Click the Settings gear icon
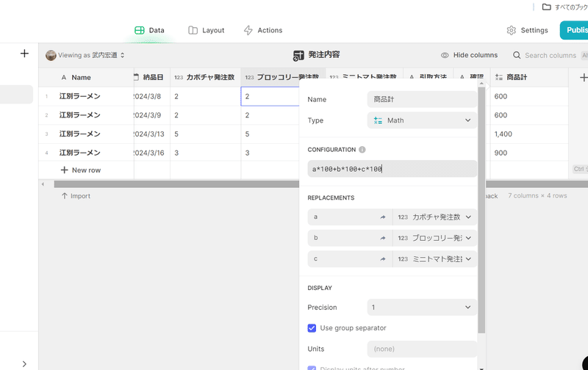The image size is (588, 370). coord(512,30)
